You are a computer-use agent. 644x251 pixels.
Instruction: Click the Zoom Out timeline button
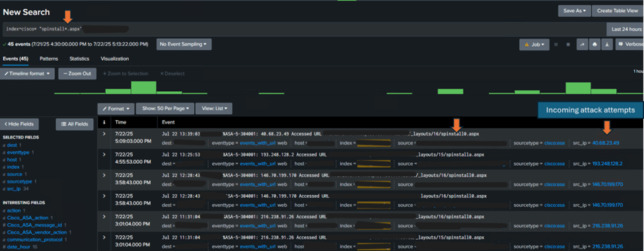coord(77,73)
